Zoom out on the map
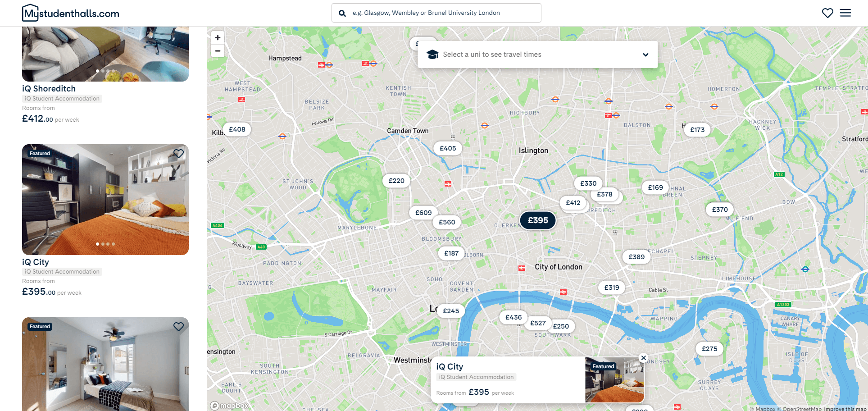The width and height of the screenshot is (868, 411). tap(218, 51)
